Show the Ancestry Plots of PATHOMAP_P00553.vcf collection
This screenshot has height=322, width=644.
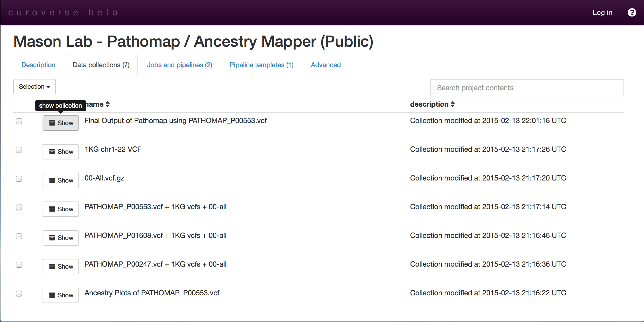61,295
